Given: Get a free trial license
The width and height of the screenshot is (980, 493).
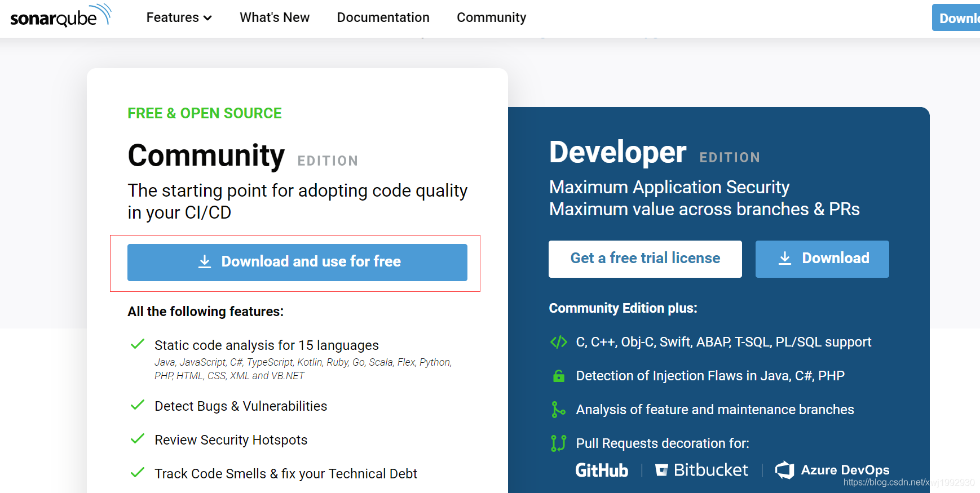Looking at the screenshot, I should (x=645, y=259).
